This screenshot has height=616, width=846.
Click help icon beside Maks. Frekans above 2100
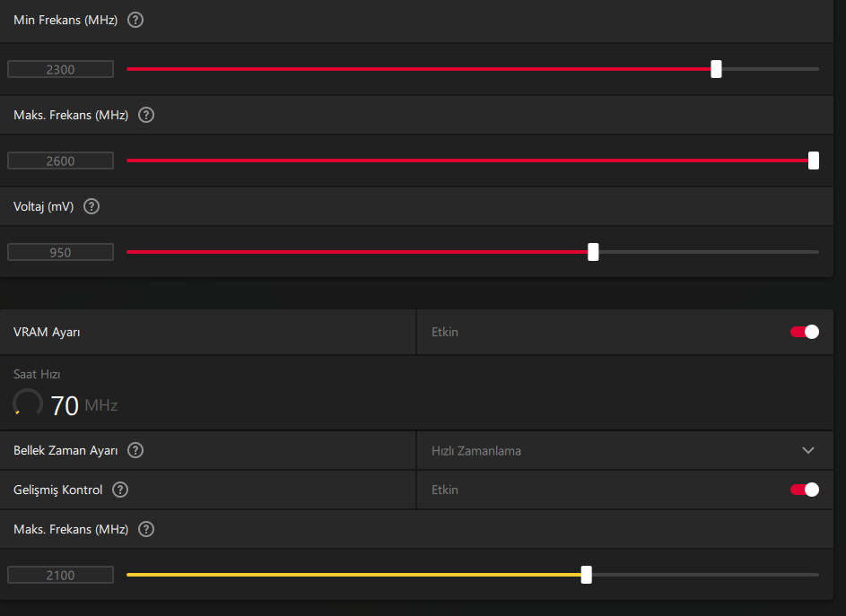(146, 529)
